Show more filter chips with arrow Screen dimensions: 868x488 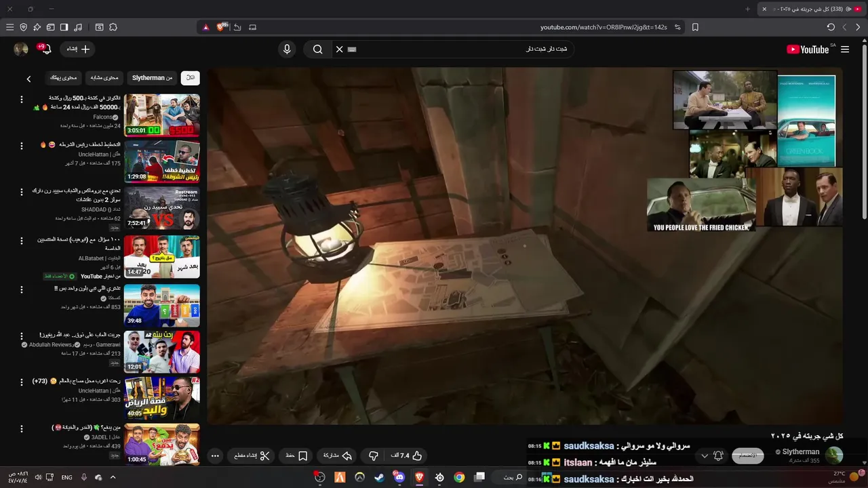(x=28, y=79)
